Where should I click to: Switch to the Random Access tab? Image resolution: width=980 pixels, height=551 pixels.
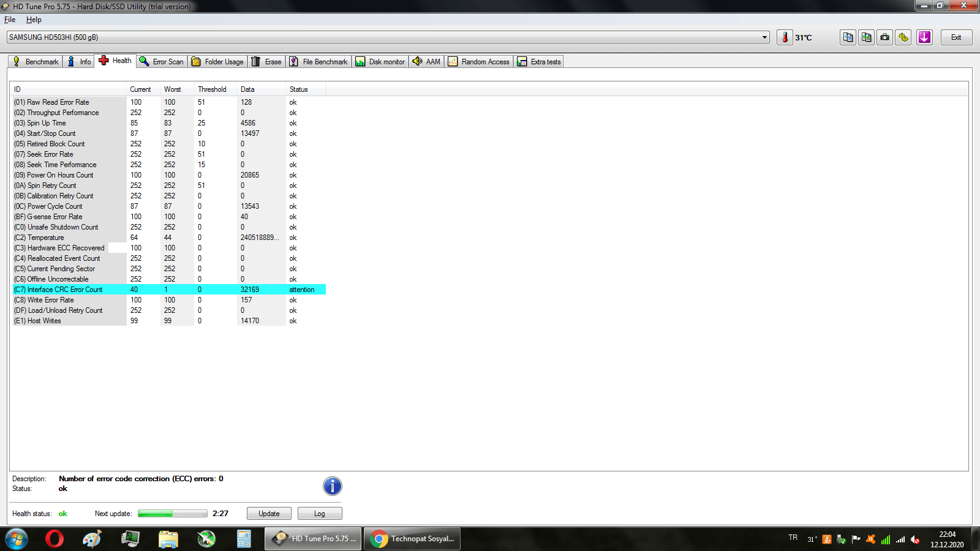479,62
